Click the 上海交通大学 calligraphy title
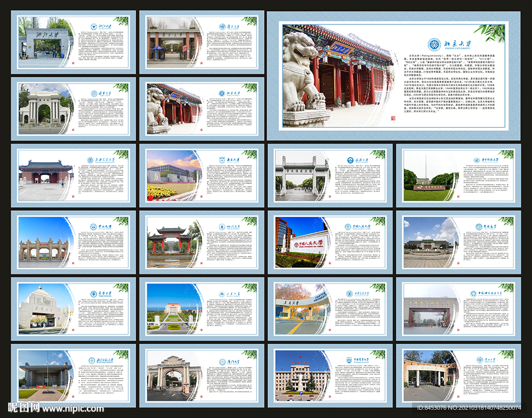Image resolution: width=532 pixels, height=418 pixels. tap(104, 159)
